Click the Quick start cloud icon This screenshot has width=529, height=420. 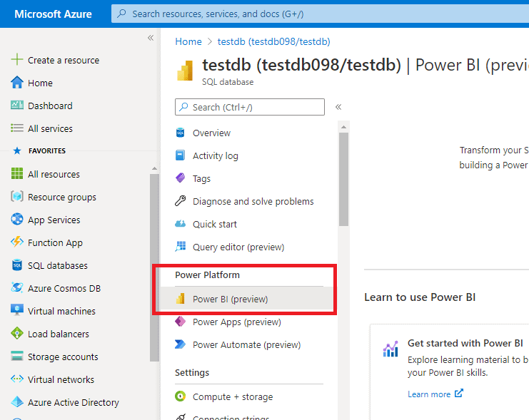[x=180, y=224]
